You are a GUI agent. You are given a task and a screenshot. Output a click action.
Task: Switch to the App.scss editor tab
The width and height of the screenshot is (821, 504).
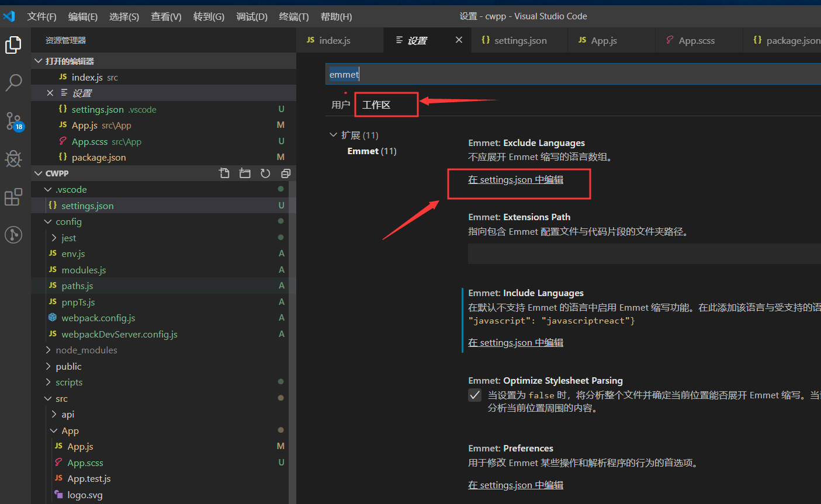pos(699,40)
